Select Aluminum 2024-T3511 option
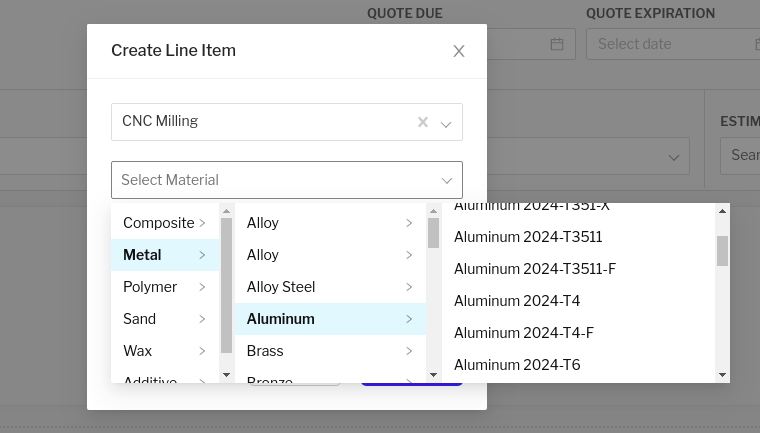 click(x=528, y=237)
